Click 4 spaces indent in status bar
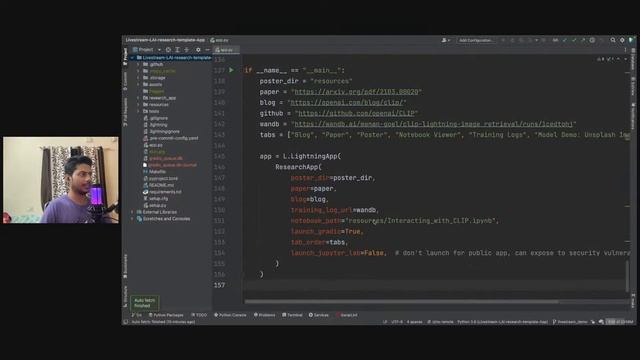 (414, 322)
